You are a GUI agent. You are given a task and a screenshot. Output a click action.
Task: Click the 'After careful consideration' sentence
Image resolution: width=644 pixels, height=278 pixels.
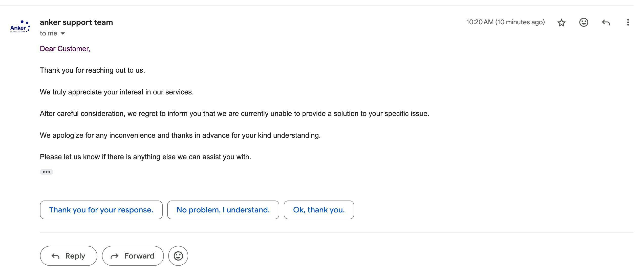coord(234,113)
